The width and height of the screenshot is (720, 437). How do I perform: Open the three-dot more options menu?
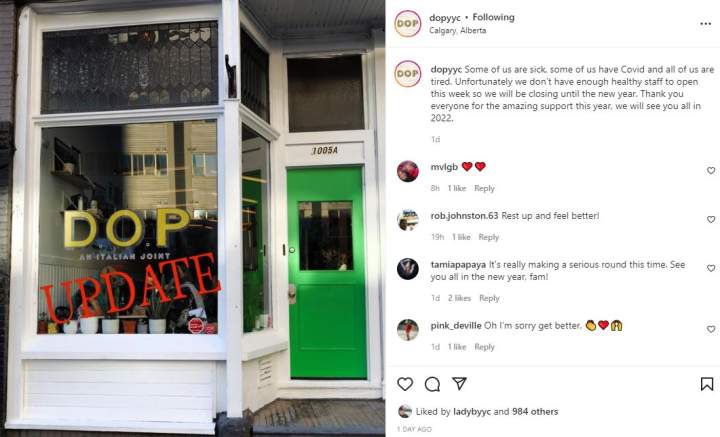click(705, 24)
